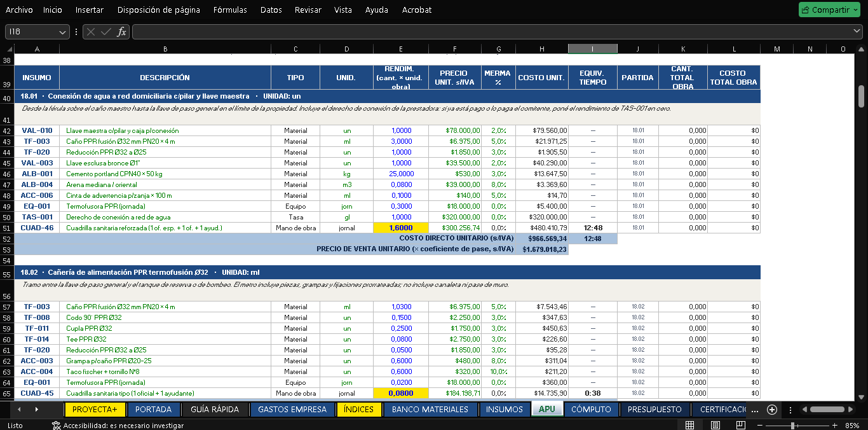Adjust the zoom slider in status bar
868x430 pixels.
tap(792, 425)
